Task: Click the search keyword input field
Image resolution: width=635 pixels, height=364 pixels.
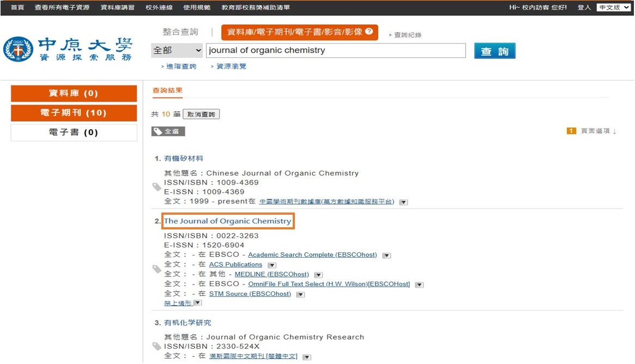Action: [x=336, y=50]
